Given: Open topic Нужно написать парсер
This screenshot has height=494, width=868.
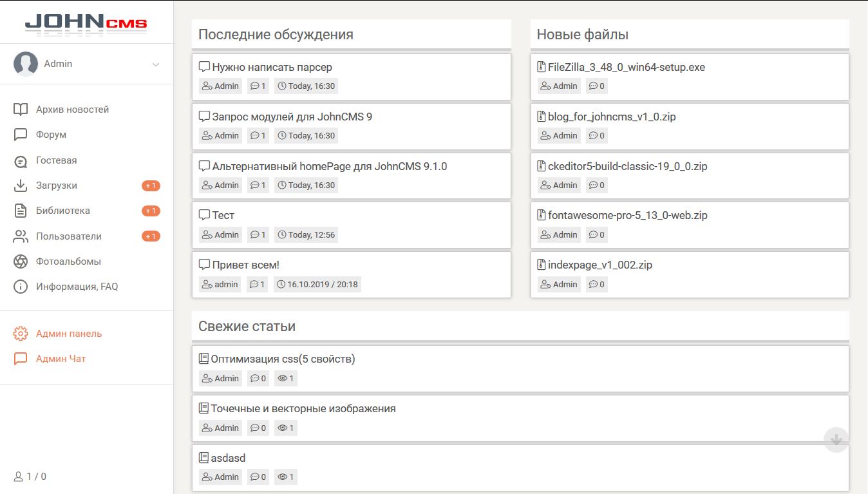Looking at the screenshot, I should [272, 67].
